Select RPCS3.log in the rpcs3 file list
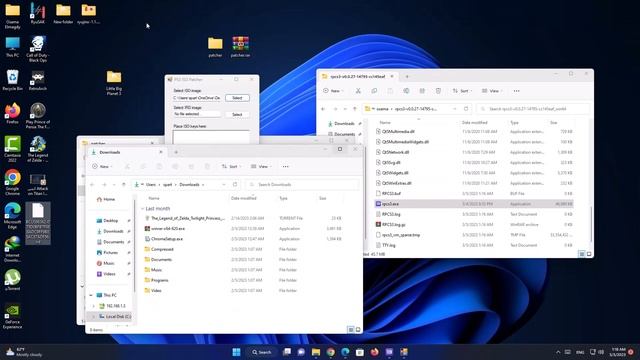The image size is (640, 360). (474, 214)
